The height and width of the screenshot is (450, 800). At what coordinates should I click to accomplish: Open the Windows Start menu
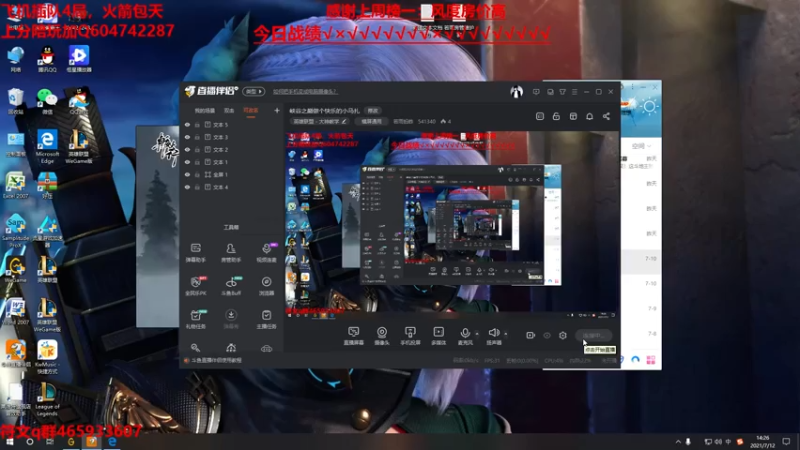point(9,441)
